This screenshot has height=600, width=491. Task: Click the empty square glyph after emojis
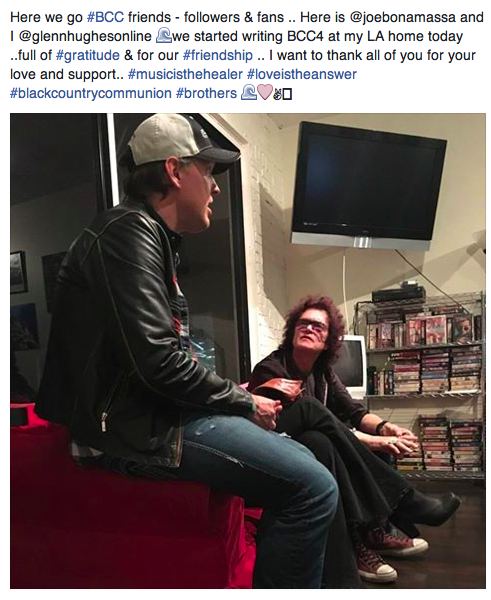pyautogui.click(x=287, y=95)
